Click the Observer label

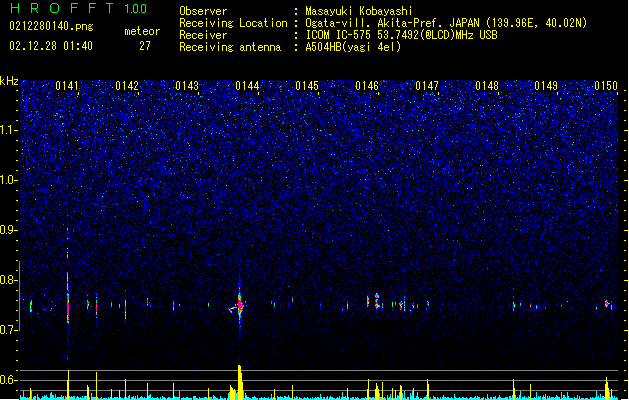click(x=203, y=11)
